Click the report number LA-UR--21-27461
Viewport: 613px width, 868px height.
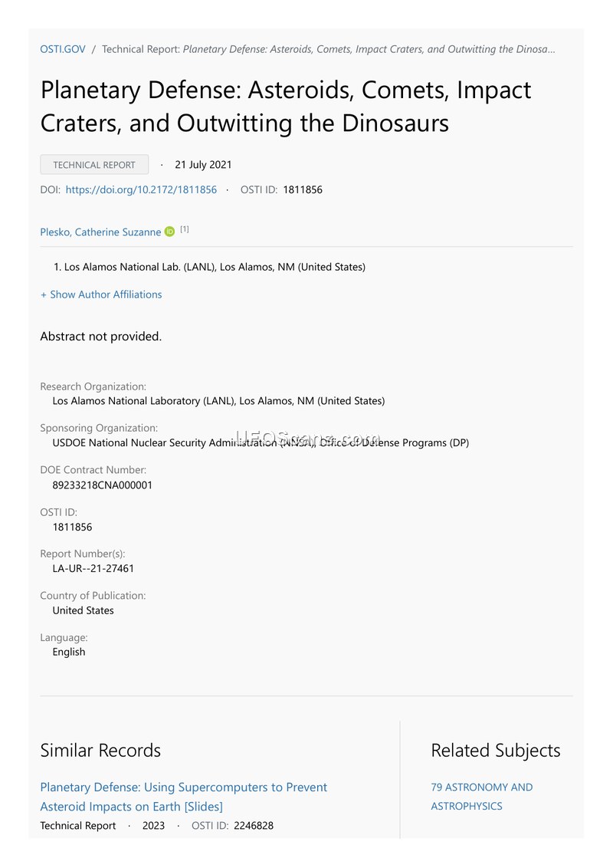(x=93, y=568)
